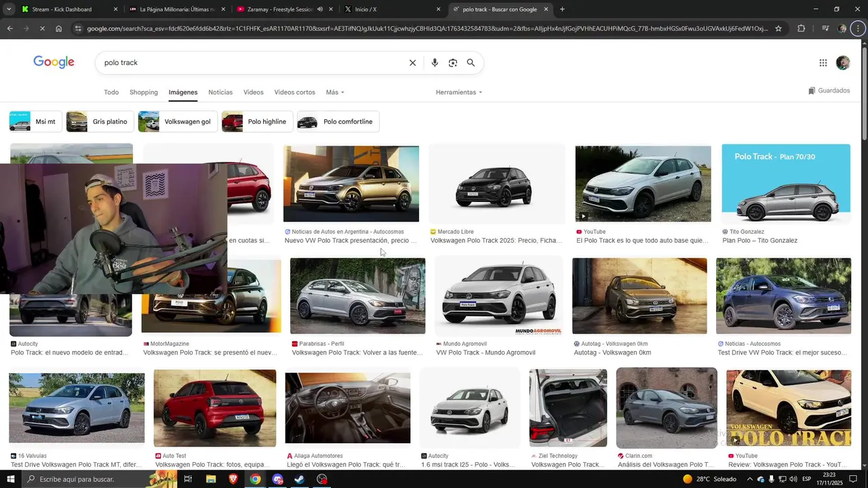Expand the Más search filters dropdown
The image size is (868, 488).
(x=335, y=92)
